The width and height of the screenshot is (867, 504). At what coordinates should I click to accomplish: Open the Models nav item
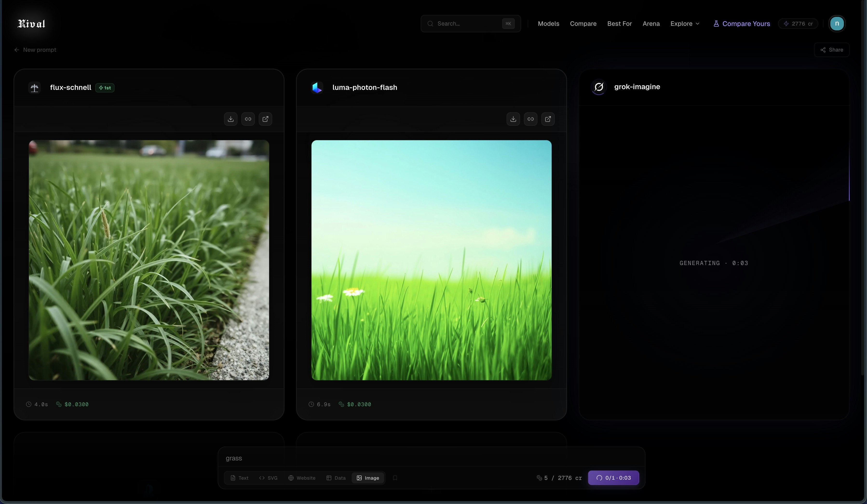(x=549, y=24)
